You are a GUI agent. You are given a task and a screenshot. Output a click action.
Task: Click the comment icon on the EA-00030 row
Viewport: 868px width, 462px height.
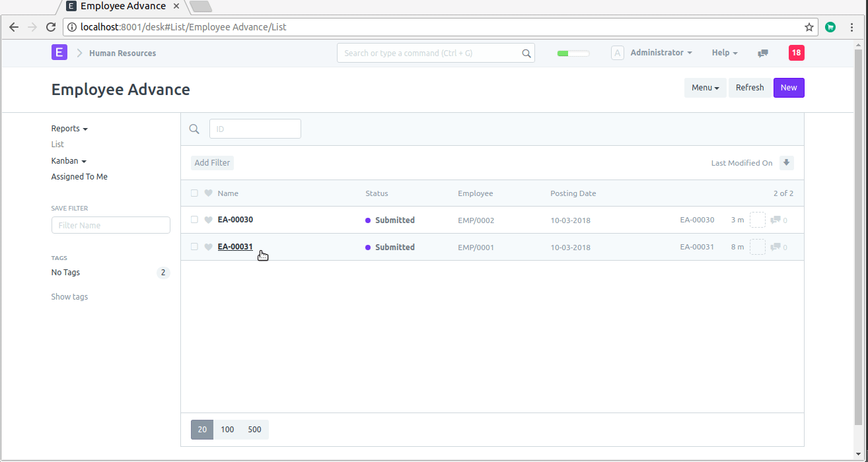pyautogui.click(x=776, y=220)
